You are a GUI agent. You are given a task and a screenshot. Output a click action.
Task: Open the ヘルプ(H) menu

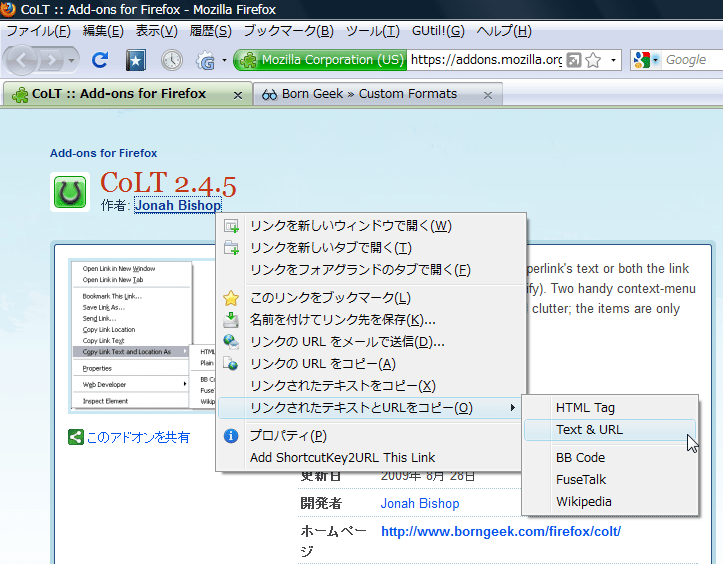504,31
